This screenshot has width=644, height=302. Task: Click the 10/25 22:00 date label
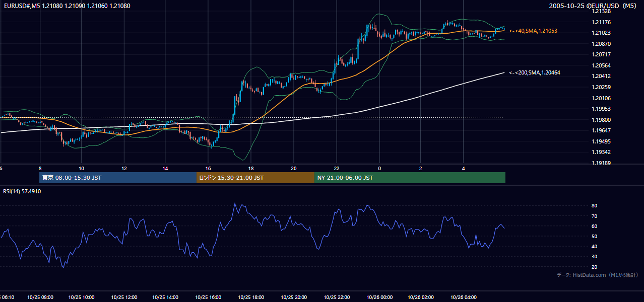coord(337,297)
